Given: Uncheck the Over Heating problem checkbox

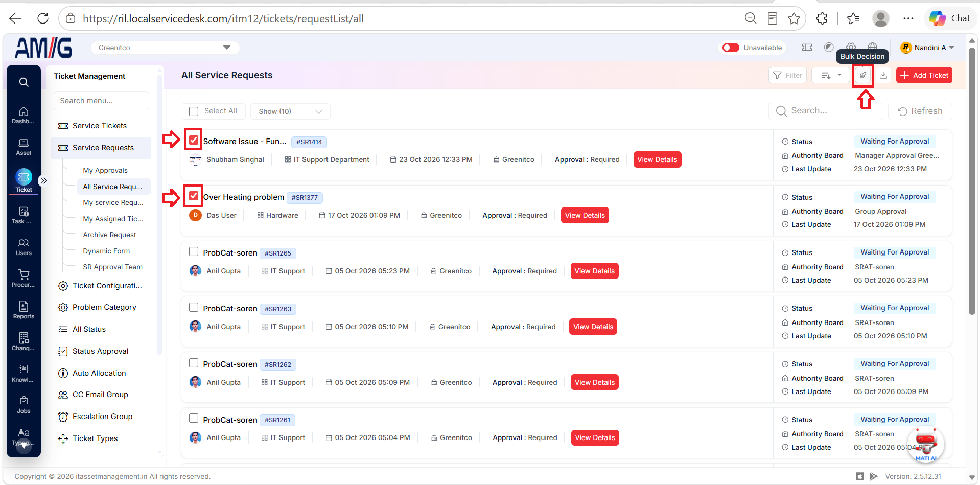Looking at the screenshot, I should click(x=194, y=196).
